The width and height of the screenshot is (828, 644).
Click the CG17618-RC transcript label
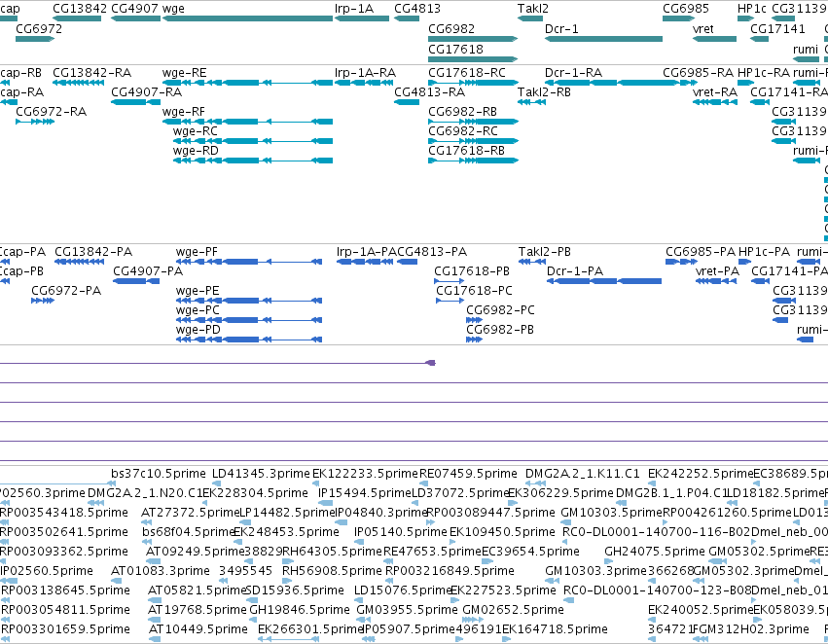pos(467,73)
